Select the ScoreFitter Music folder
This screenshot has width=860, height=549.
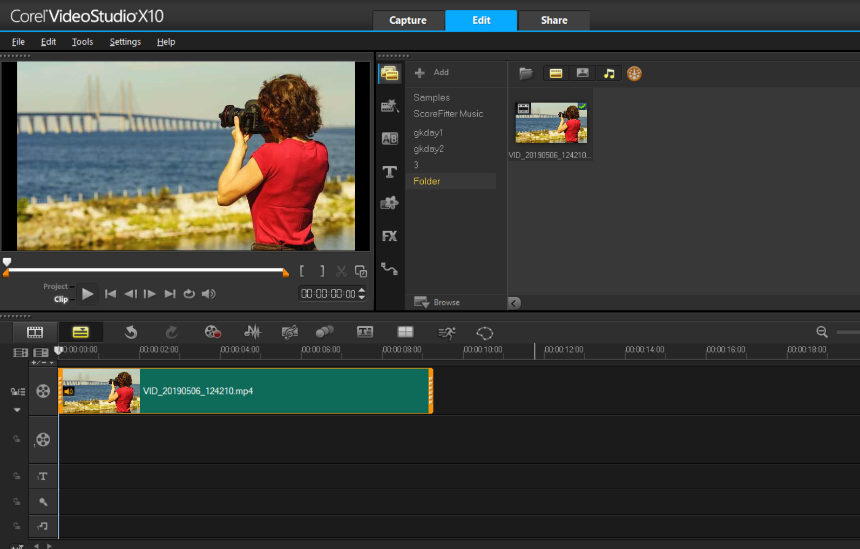tap(448, 114)
